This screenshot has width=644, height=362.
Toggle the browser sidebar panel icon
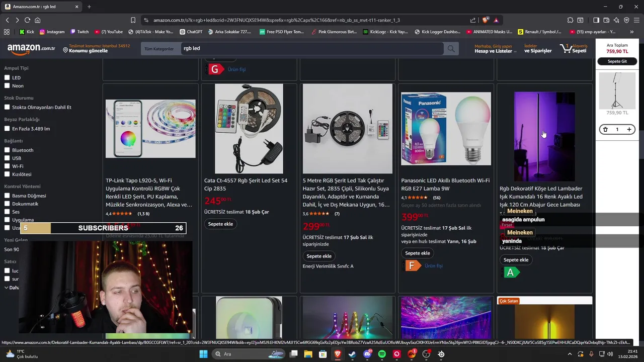pos(596,20)
